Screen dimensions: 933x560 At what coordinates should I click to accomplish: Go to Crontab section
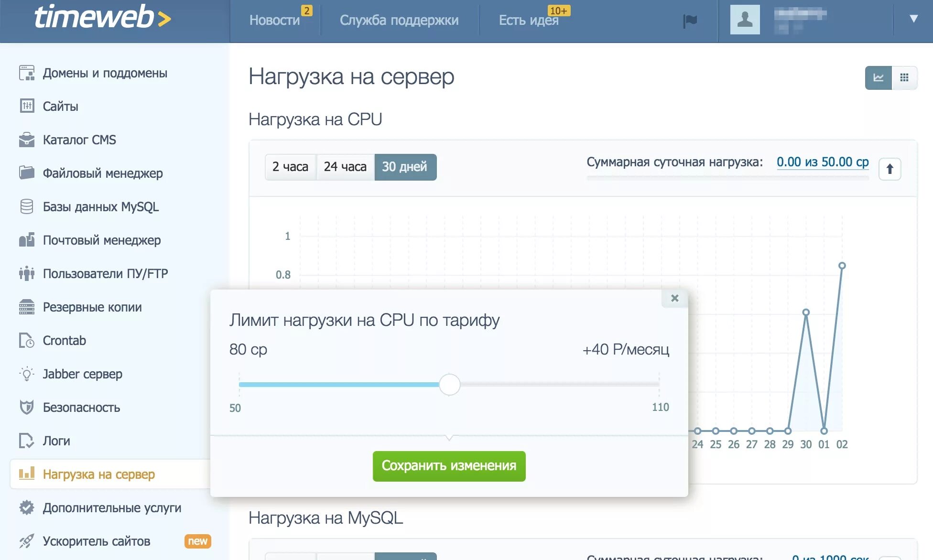coord(65,340)
